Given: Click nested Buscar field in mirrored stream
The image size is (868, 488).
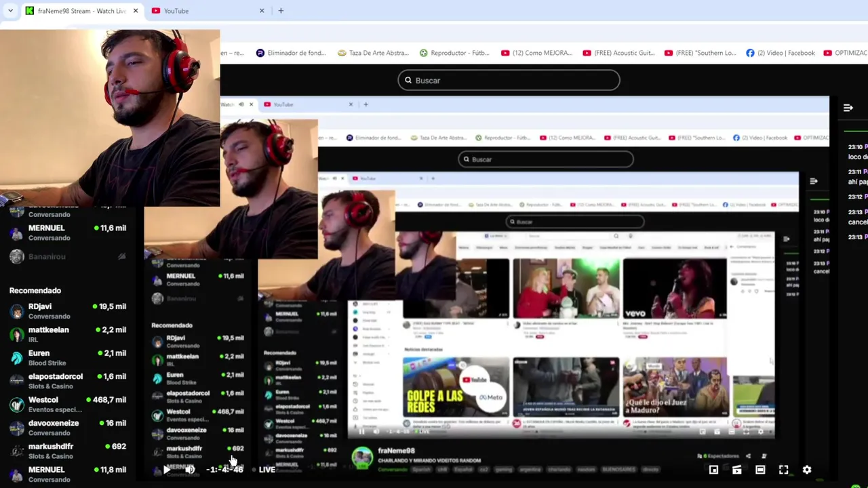Looking at the screenshot, I should (x=545, y=159).
